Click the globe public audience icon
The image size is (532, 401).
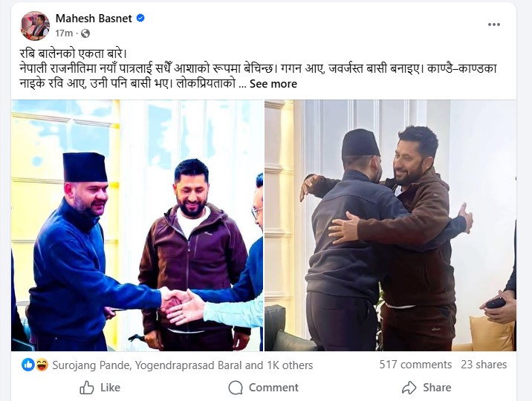point(85,33)
